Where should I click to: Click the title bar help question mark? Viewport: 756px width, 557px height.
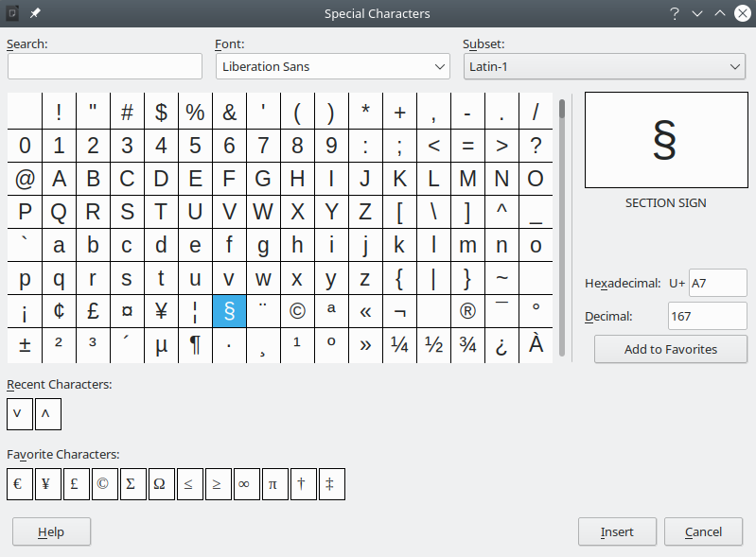point(675,13)
